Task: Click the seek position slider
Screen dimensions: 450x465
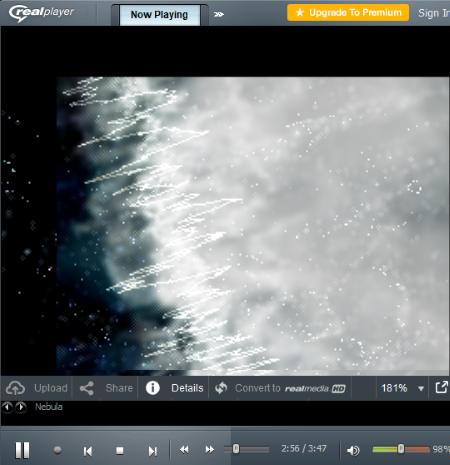Action: pos(247,449)
